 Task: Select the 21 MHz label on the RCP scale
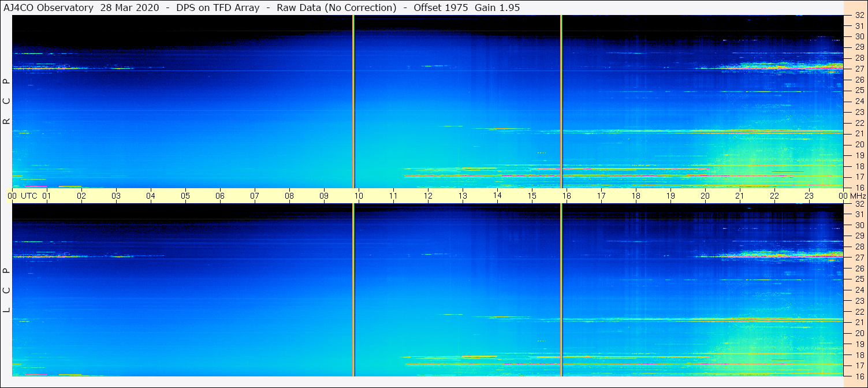click(859, 134)
